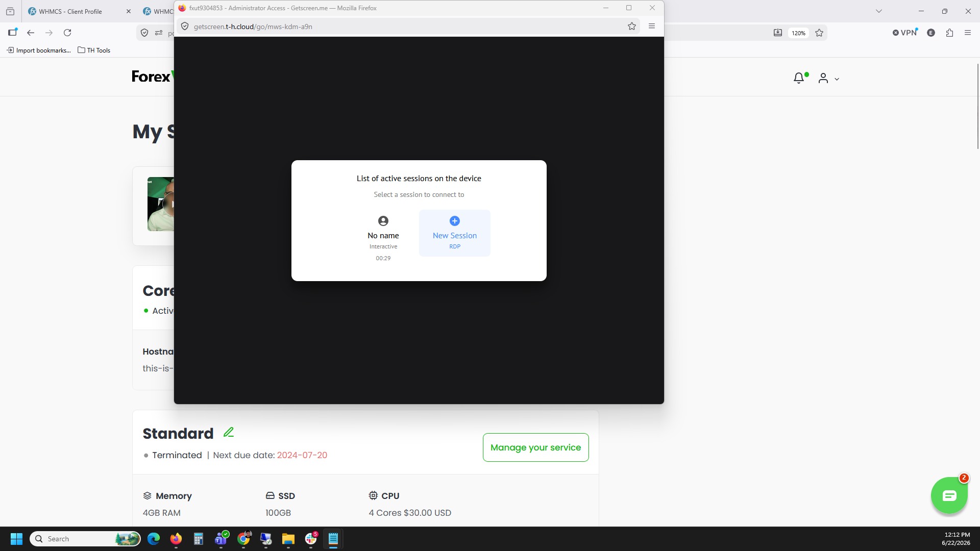Open the Getscreen window hamburger menu
Screen dimensions: 980x551
pyautogui.click(x=652, y=26)
